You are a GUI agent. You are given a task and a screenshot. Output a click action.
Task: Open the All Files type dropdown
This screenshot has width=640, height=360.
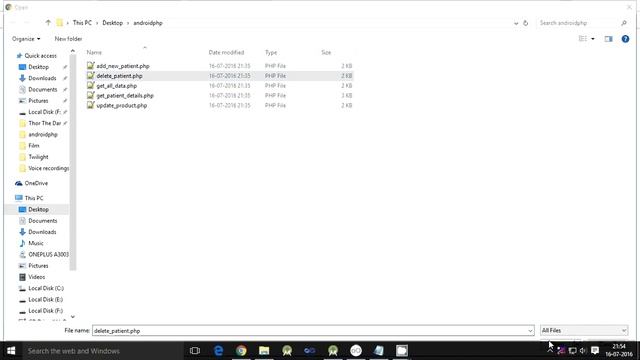(x=584, y=331)
